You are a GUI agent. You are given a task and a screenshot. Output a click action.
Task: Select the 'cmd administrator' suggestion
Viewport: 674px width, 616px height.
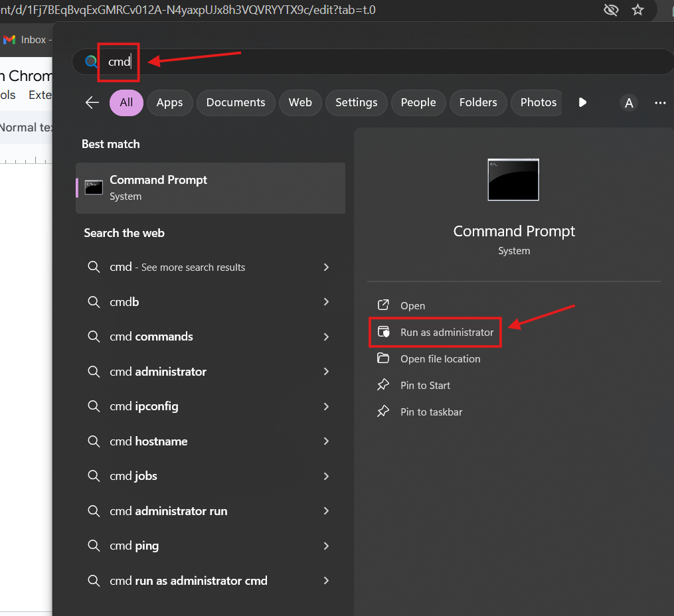tap(211, 371)
